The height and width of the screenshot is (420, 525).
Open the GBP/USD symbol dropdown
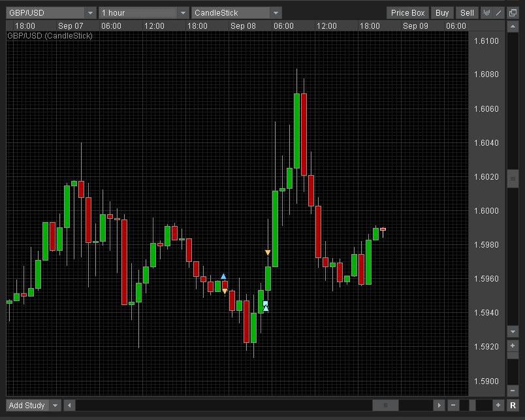90,13
